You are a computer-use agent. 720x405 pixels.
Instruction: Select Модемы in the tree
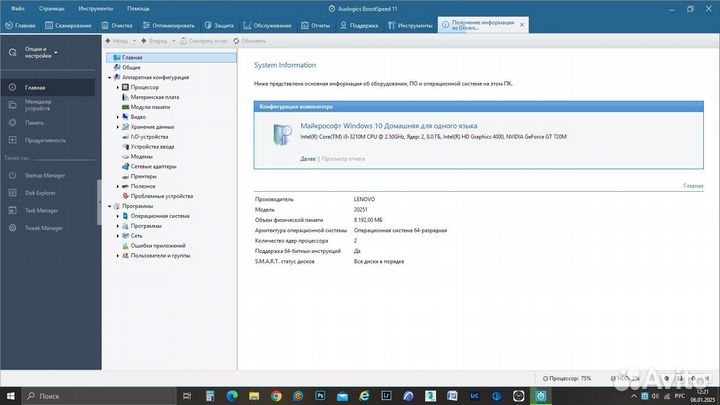tap(141, 157)
